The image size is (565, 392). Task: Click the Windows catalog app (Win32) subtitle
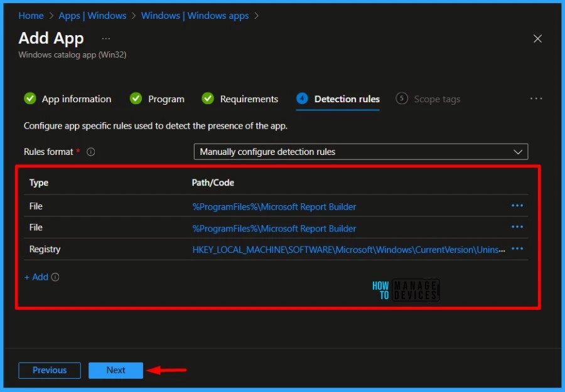coord(72,55)
